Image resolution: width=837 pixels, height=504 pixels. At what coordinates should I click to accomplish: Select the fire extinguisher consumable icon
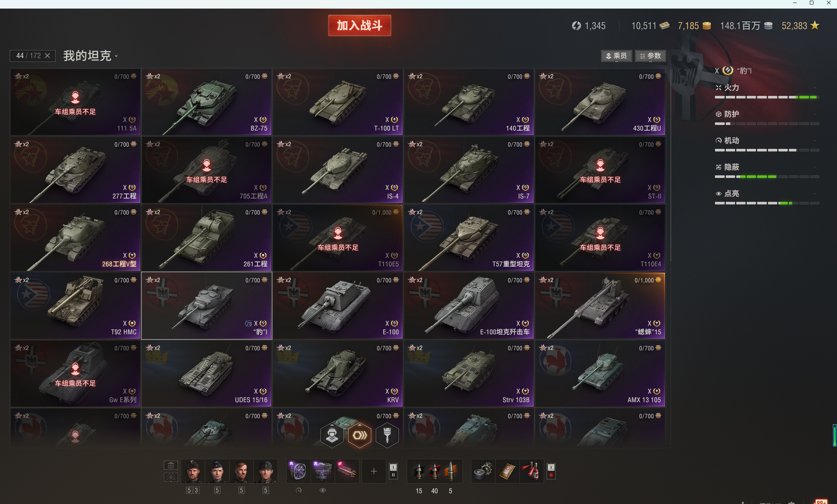coord(531,471)
